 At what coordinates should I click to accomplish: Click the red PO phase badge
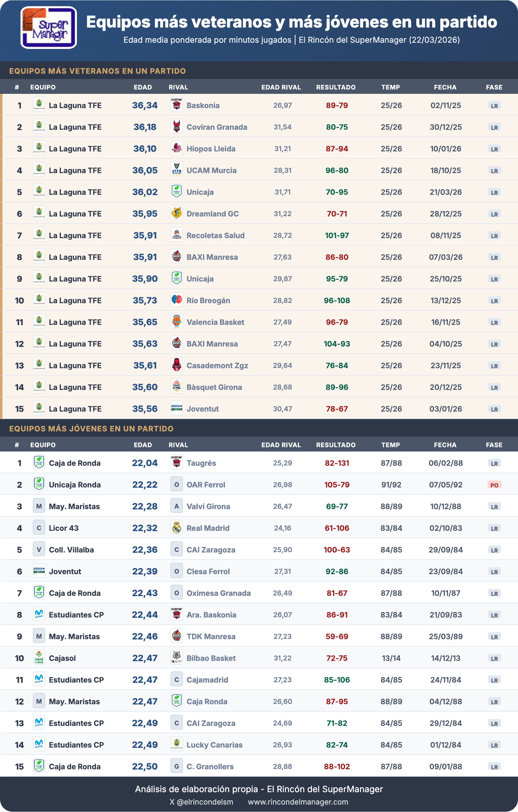tap(494, 485)
